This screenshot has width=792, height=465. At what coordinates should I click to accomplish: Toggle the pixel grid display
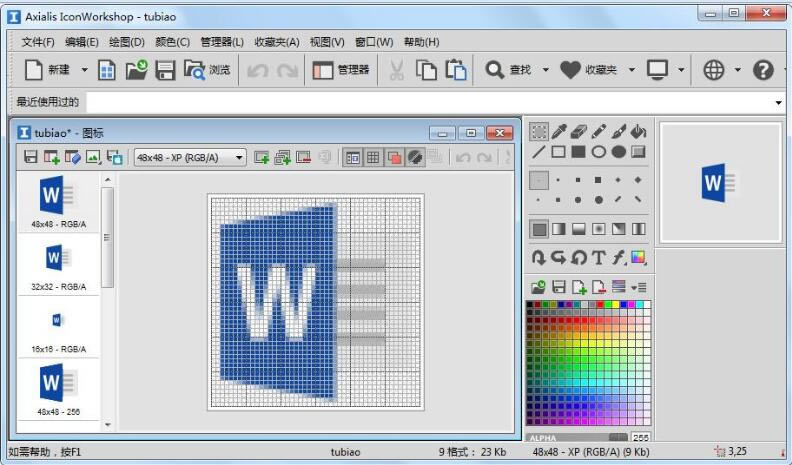(373, 158)
